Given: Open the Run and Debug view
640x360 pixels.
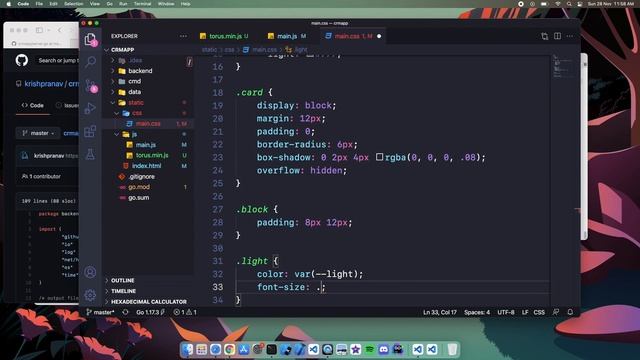Looking at the screenshot, I should 90,108.
